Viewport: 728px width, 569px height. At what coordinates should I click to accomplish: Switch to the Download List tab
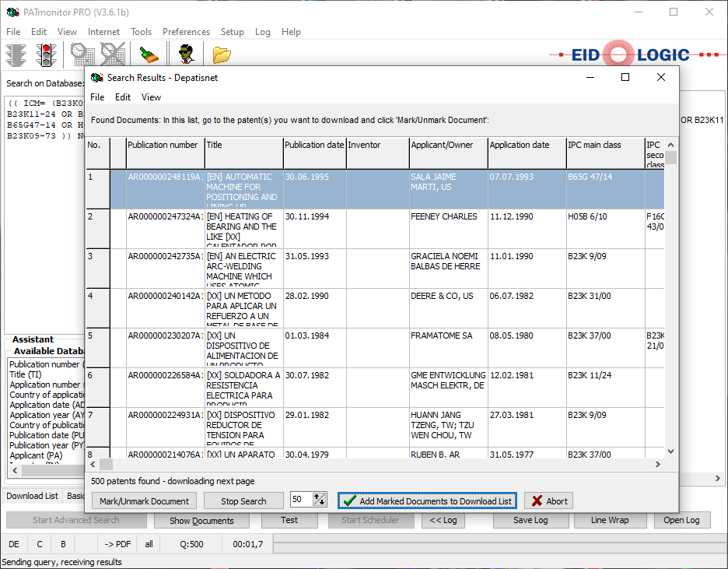[33, 496]
